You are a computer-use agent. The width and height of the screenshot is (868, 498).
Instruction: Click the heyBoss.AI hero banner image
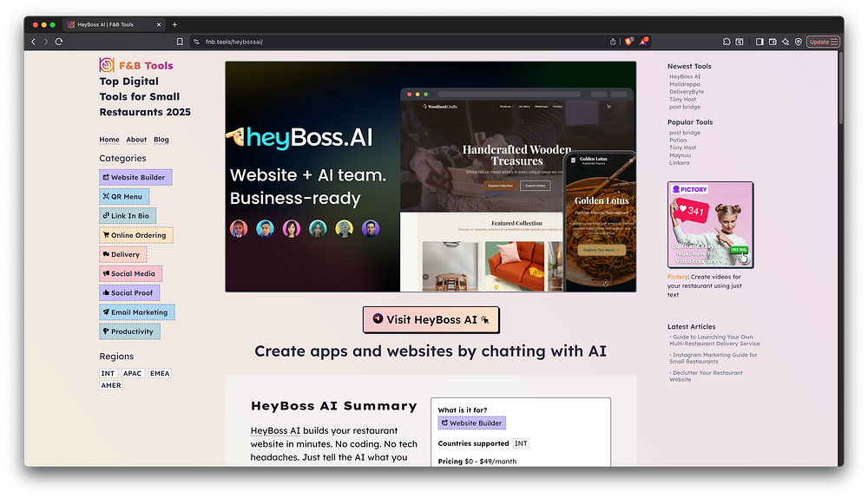click(431, 176)
